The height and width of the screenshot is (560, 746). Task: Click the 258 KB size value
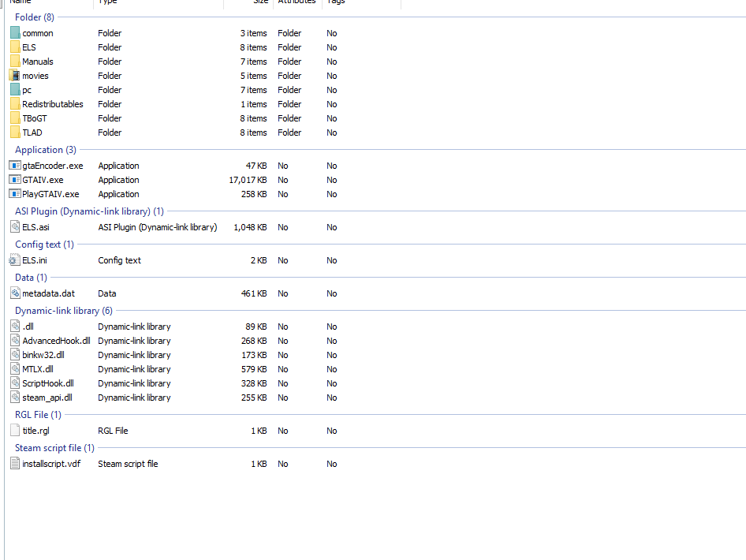(254, 194)
